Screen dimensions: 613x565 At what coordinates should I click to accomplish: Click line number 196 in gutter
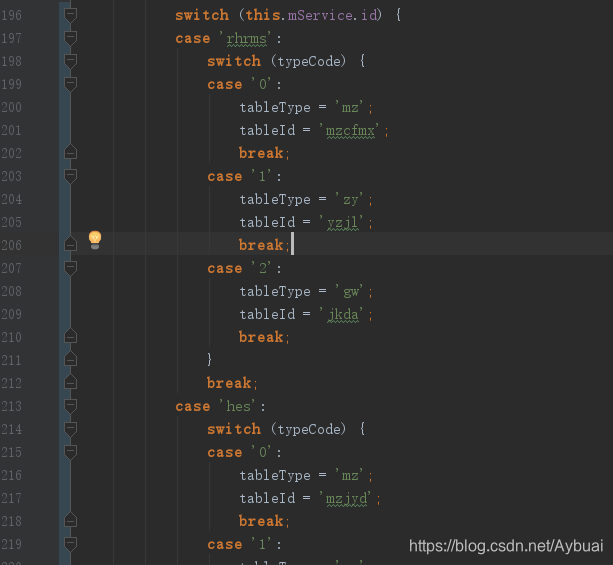[x=11, y=16]
